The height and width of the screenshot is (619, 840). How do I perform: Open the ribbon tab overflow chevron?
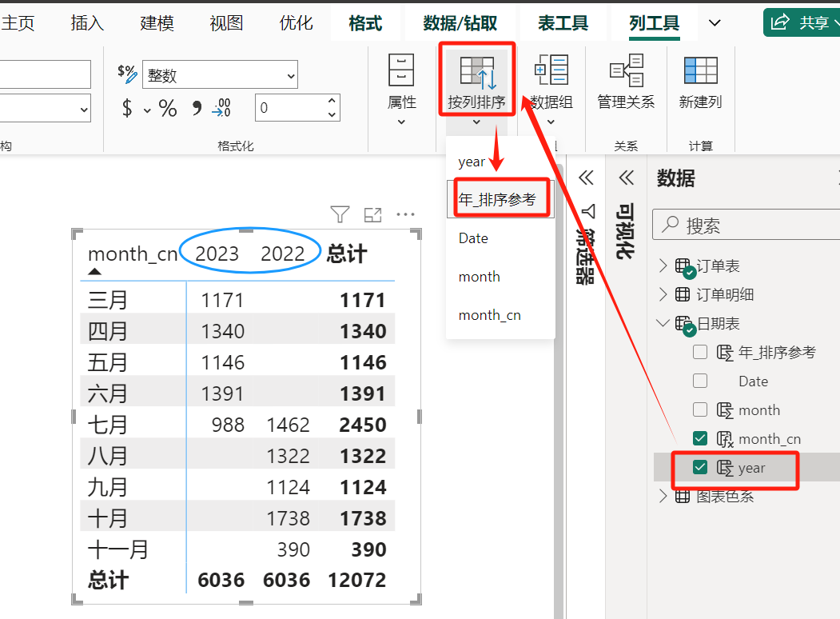tap(715, 23)
